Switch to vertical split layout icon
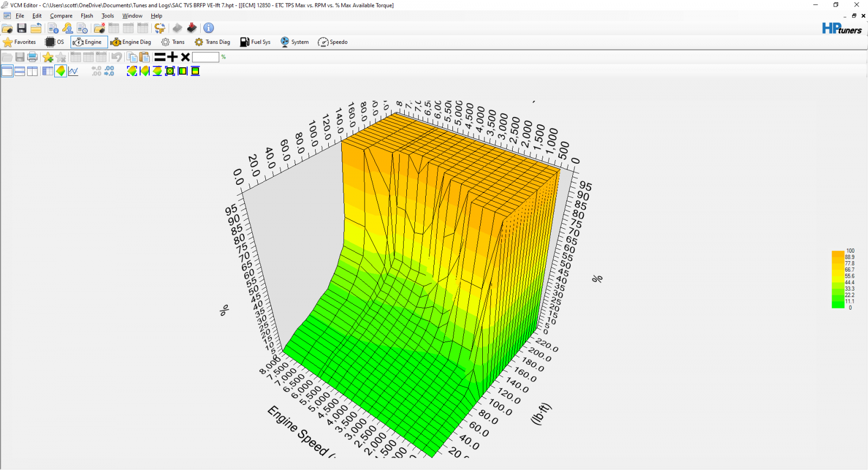868x470 pixels. (33, 71)
